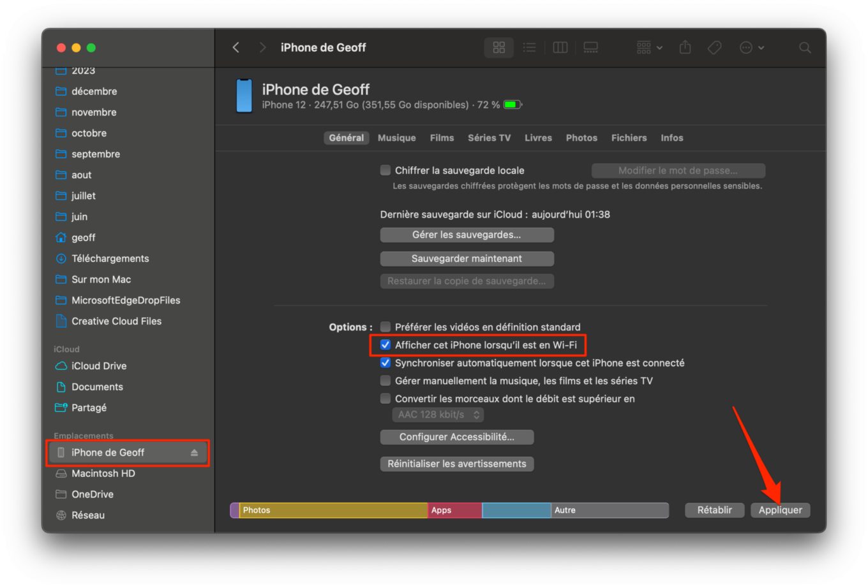Switch to the Général tab
868x588 pixels.
(347, 138)
